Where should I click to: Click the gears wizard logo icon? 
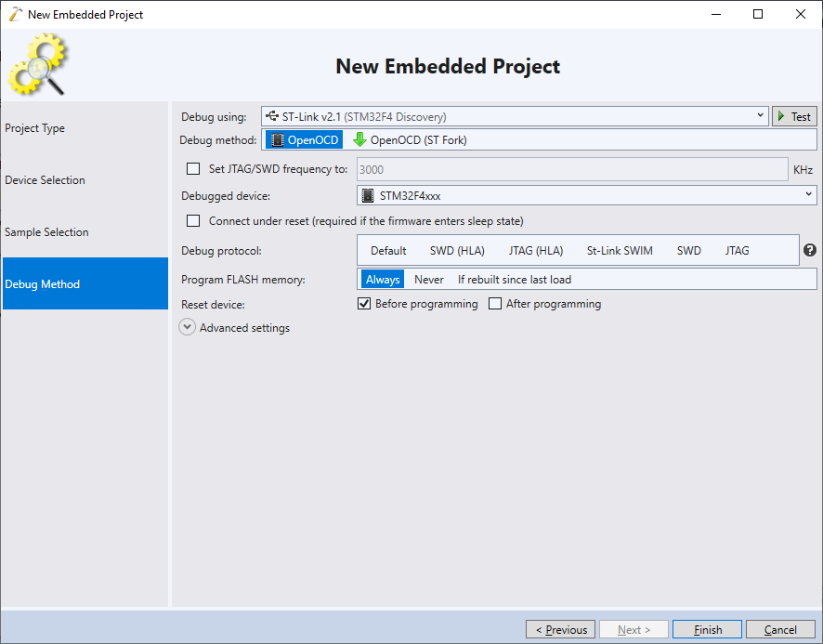click(x=37, y=64)
